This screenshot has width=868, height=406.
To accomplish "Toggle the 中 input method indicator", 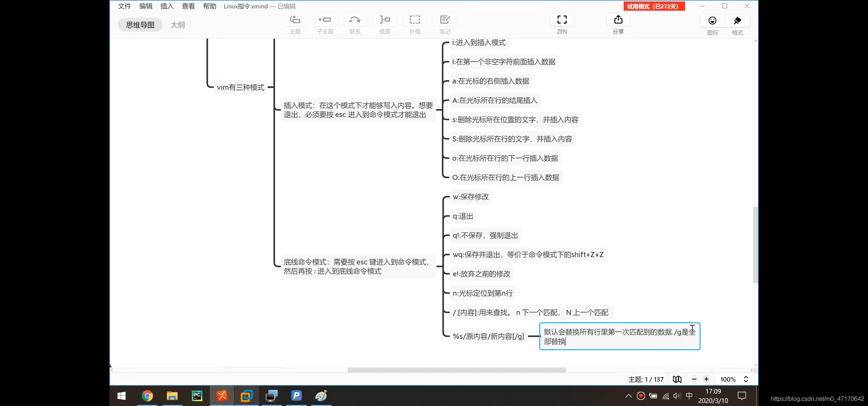I will point(689,396).
